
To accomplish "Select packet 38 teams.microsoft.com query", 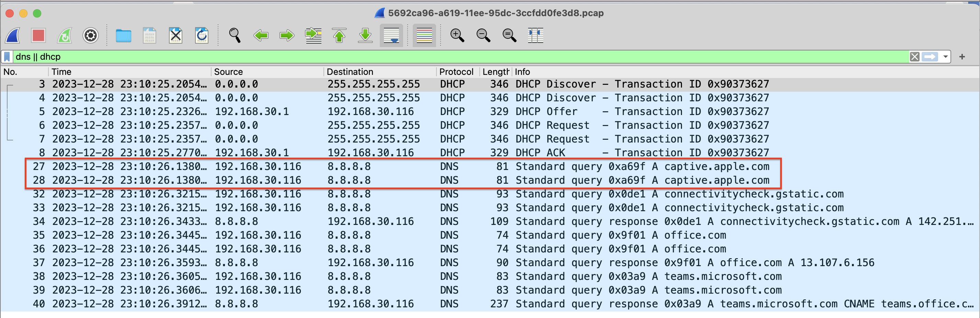I will (490, 276).
